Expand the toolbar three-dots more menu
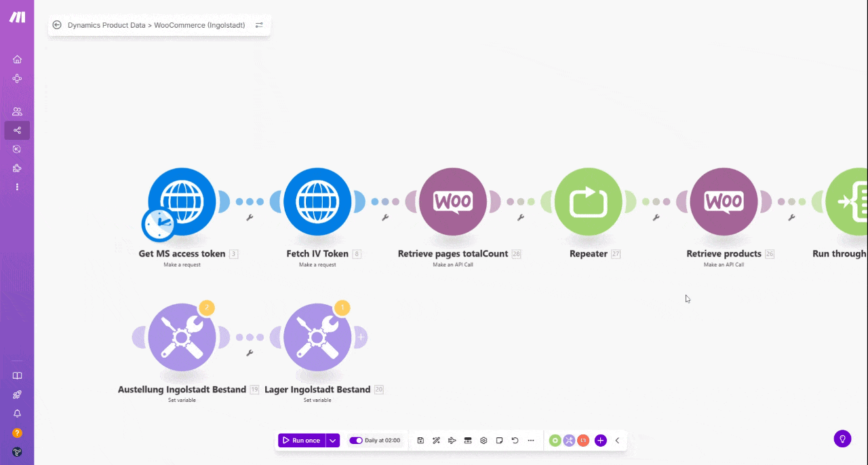This screenshot has width=868, height=465. pyautogui.click(x=530, y=441)
